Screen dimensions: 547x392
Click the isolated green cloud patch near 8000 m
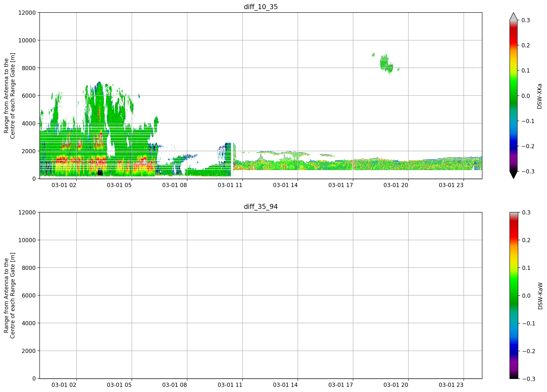tap(386, 63)
